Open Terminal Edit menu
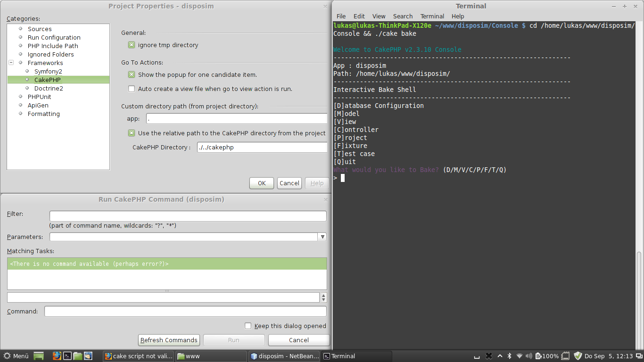This screenshot has height=362, width=644. tap(359, 16)
